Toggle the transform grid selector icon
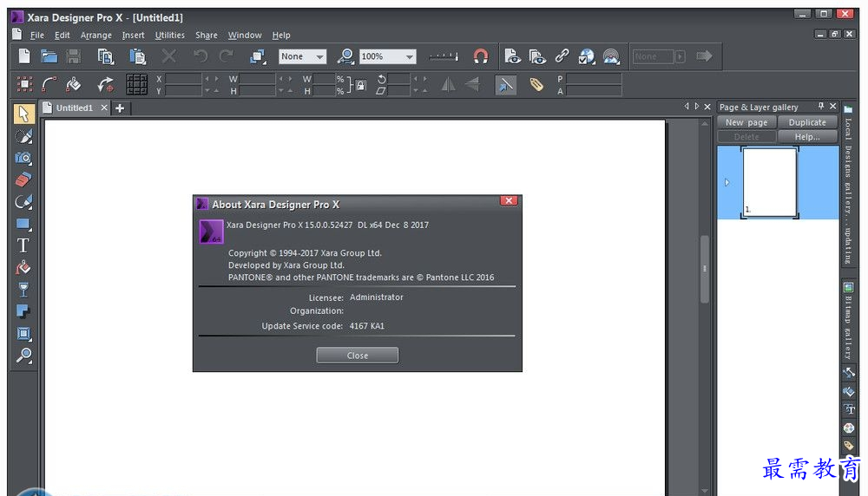Viewport: 868px width, 496px height. 136,84
